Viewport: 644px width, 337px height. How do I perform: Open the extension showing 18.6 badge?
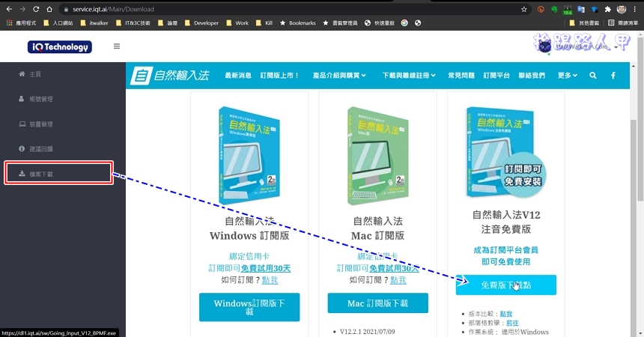pyautogui.click(x=568, y=10)
